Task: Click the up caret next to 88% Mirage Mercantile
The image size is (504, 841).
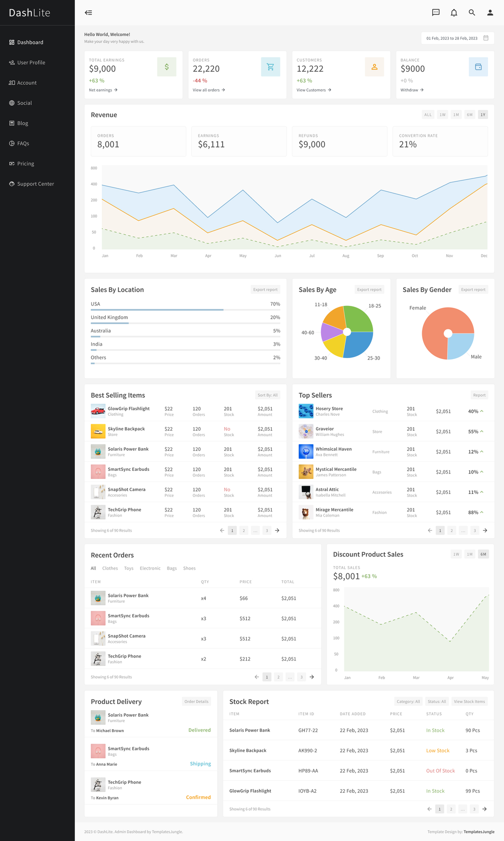Action: click(x=482, y=513)
